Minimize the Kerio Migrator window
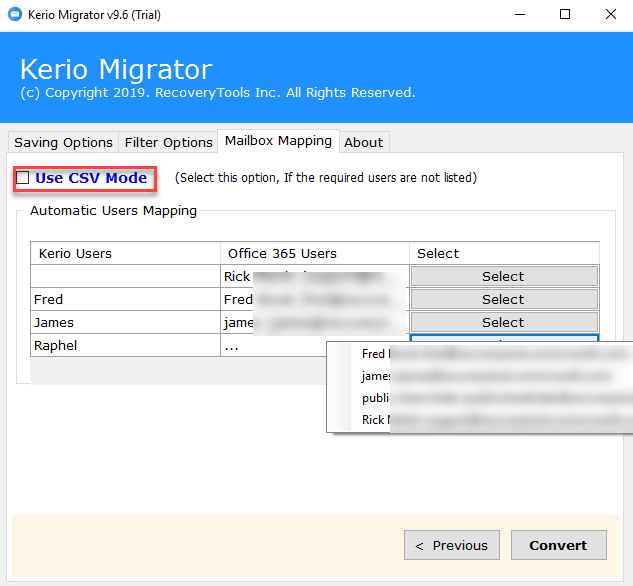 click(x=520, y=15)
